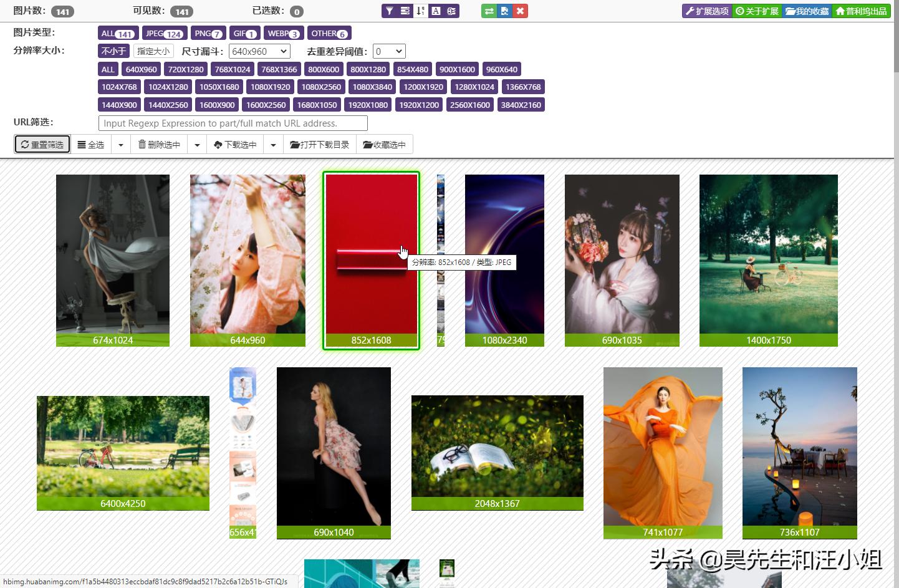Screen dimensions: 899x588
Task: Select 不小于 resolution mode
Action: click(x=113, y=51)
